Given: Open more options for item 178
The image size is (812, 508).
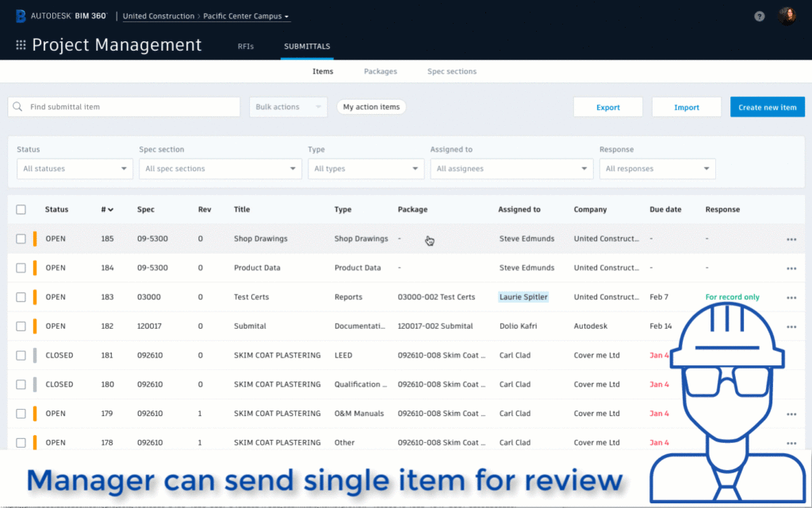Looking at the screenshot, I should (791, 443).
